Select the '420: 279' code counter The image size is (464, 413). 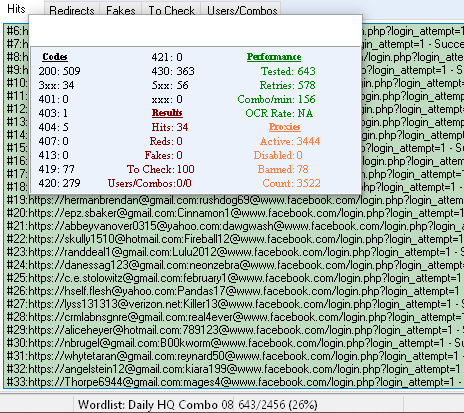[x=59, y=183]
